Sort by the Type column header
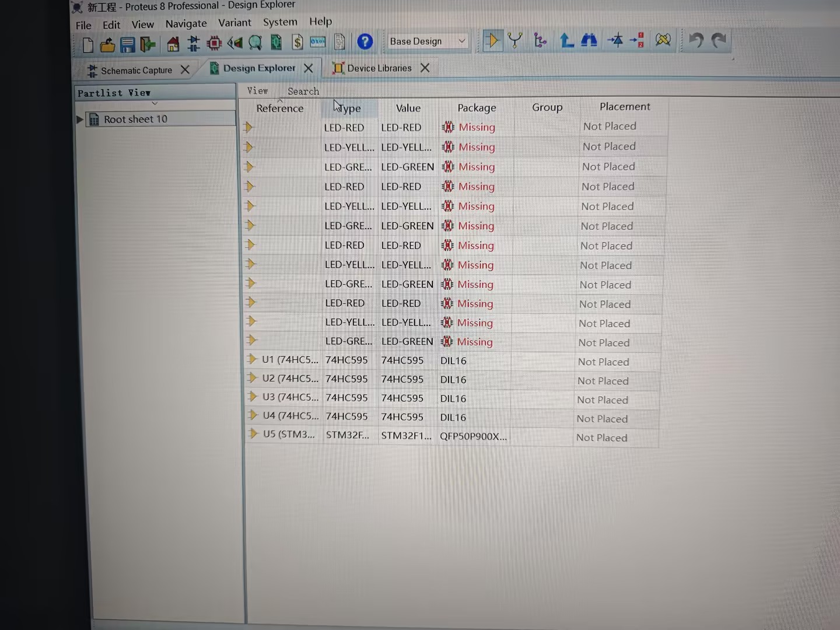Image resolution: width=840 pixels, height=630 pixels. point(349,108)
